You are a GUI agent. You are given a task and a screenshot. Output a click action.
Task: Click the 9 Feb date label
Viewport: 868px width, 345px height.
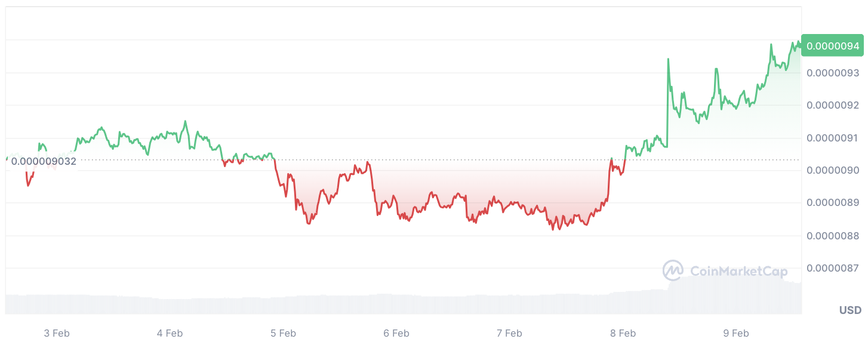coord(735,333)
